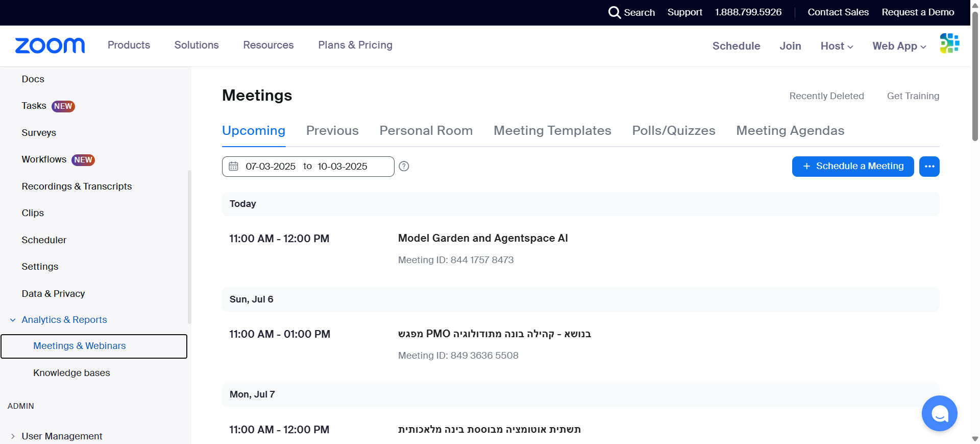
Task: Go to Plans & Pricing
Action: coord(355,45)
